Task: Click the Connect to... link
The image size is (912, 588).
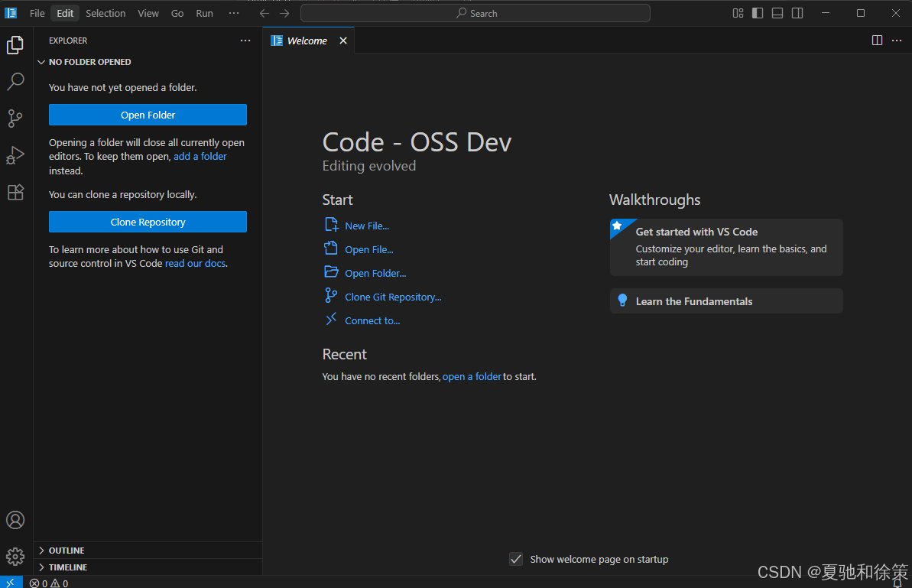Action: tap(372, 321)
